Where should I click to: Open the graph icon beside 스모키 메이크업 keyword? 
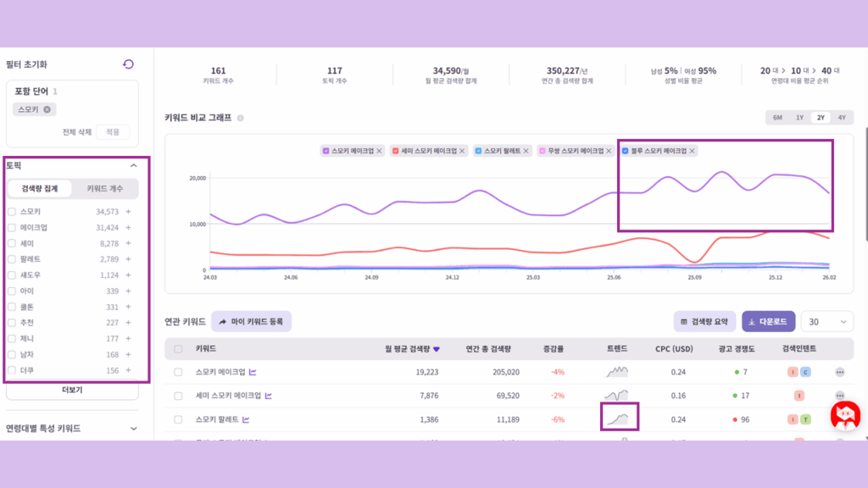[253, 372]
